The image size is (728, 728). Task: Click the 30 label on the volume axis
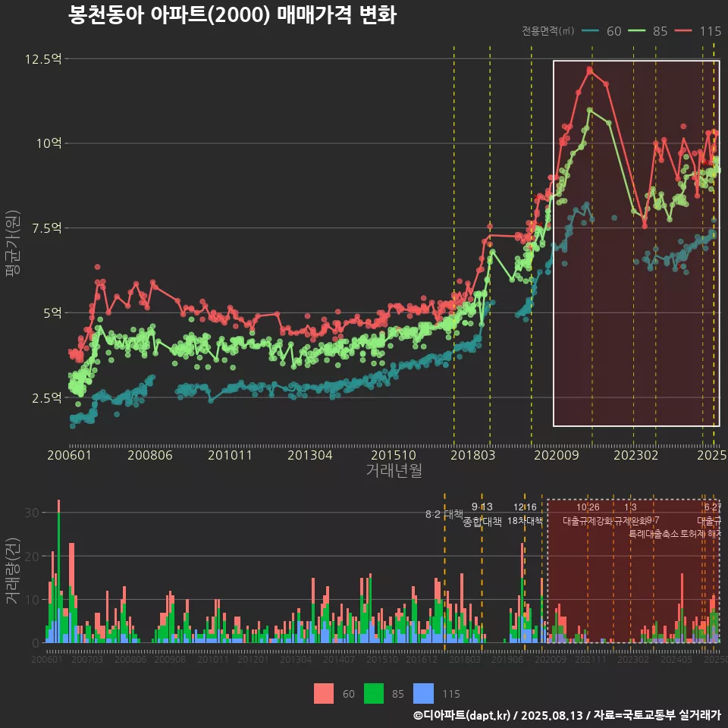(x=32, y=513)
